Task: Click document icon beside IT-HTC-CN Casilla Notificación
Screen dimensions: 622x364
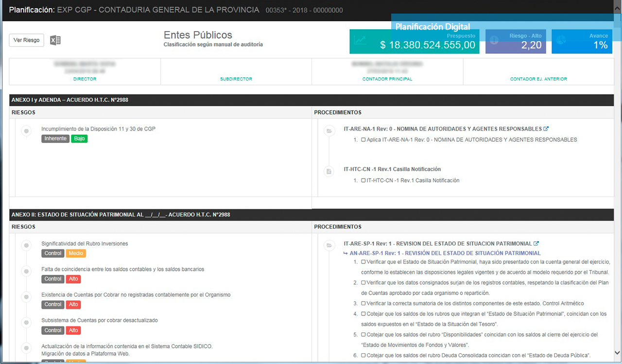Action: pos(329,171)
